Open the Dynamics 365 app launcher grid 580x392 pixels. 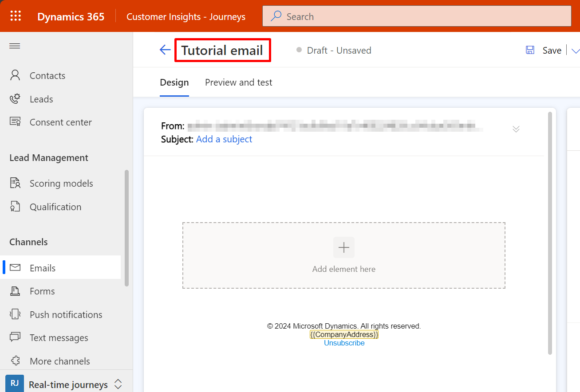16,16
